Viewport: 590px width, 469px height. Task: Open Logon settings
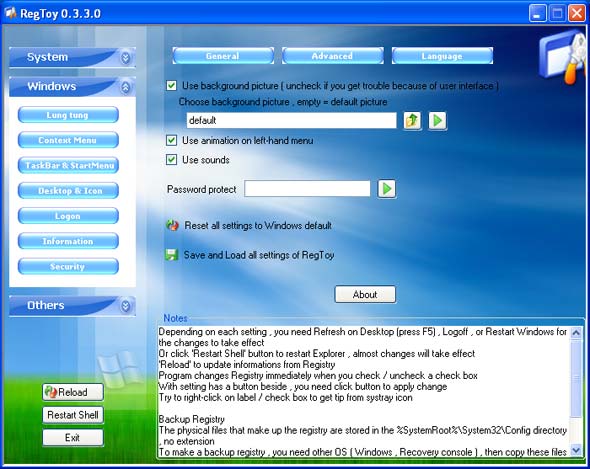68,216
